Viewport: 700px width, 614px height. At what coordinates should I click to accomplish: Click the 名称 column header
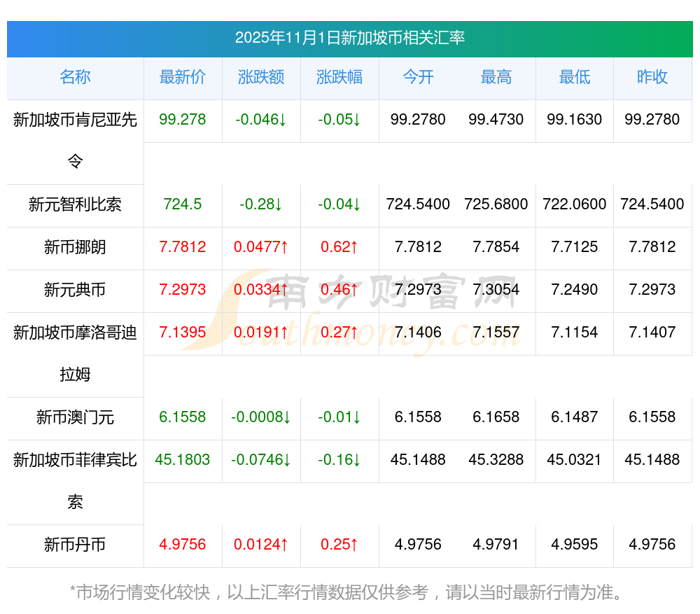click(x=75, y=78)
